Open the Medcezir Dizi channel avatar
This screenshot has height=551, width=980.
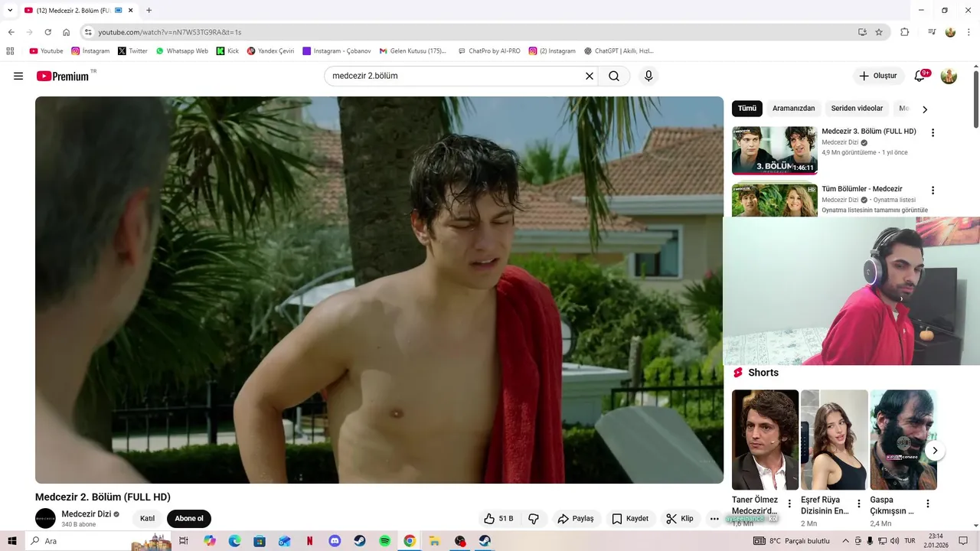pos(45,518)
